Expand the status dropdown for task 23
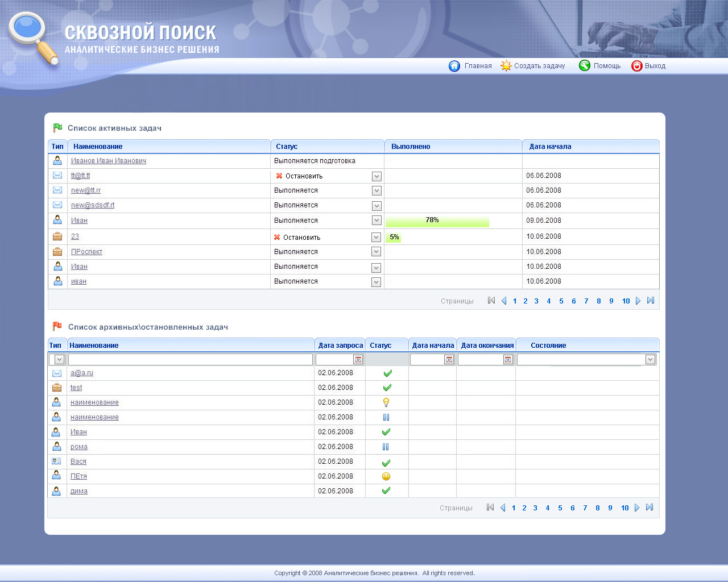Viewport: 728px width, 582px height. pos(377,237)
